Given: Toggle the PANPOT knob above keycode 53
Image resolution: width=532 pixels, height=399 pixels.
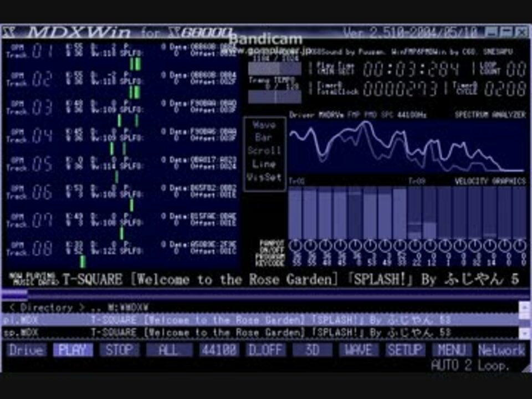Looking at the screenshot, I should (370, 245).
